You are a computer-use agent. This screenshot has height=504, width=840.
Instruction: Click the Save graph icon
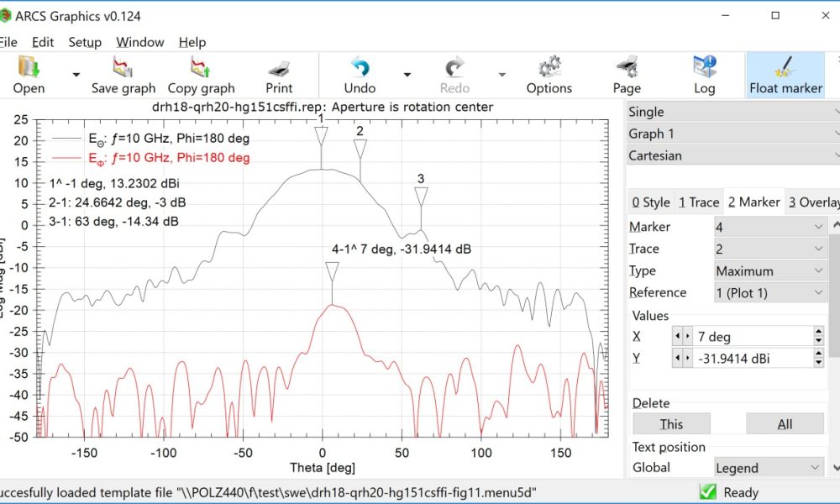(123, 67)
